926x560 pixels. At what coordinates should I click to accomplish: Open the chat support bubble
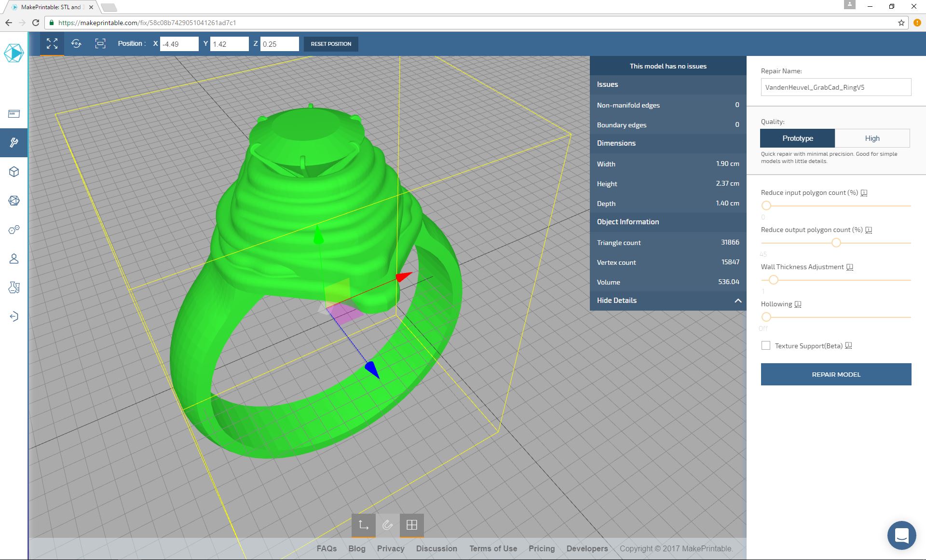pyautogui.click(x=901, y=535)
